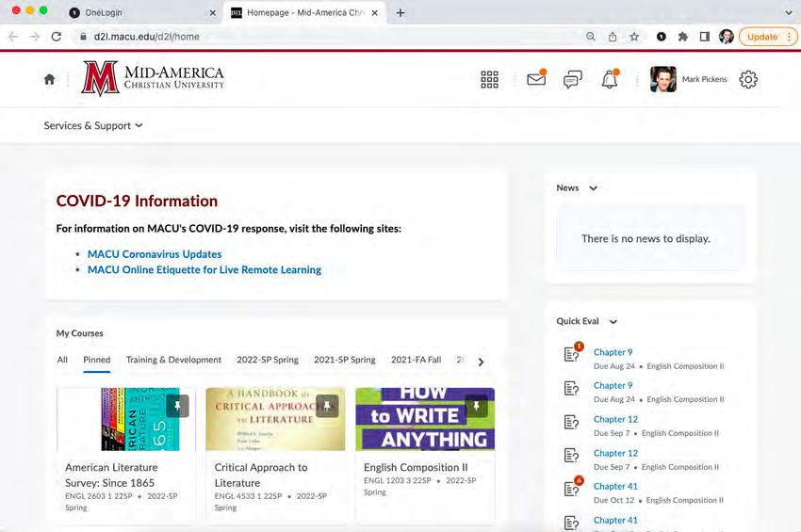Screen dimensions: 801x532
Task: Go back in browser history
Action: click(14, 37)
